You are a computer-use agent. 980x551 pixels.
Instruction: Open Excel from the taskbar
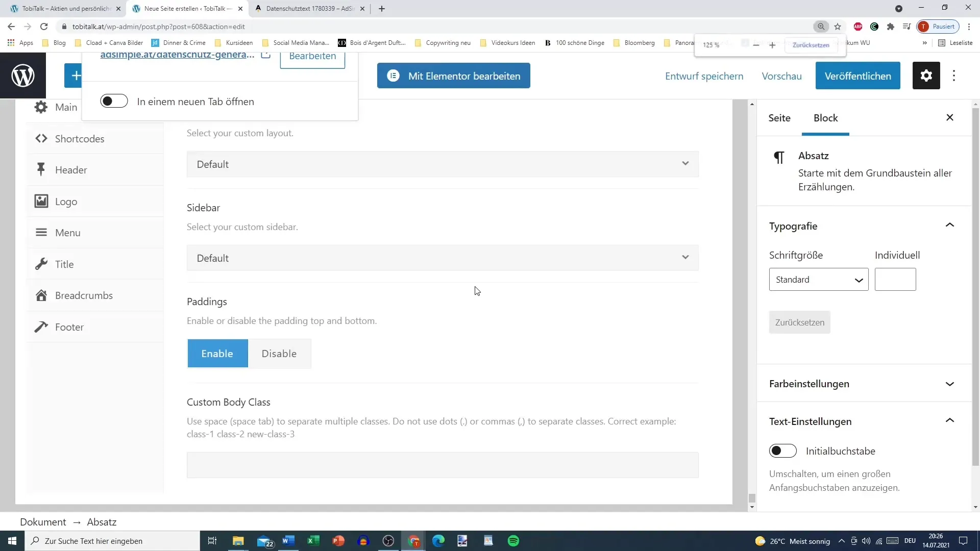tap(313, 541)
